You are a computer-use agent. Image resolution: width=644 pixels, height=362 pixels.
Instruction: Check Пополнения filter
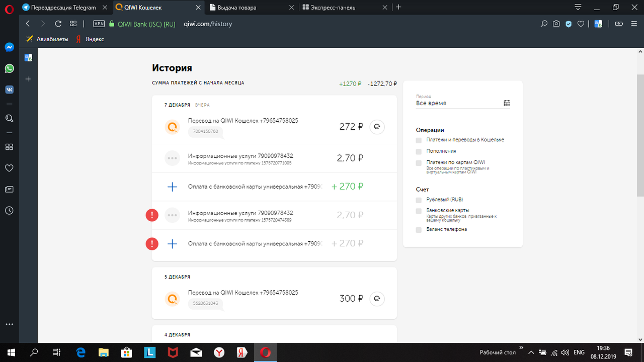[419, 151]
